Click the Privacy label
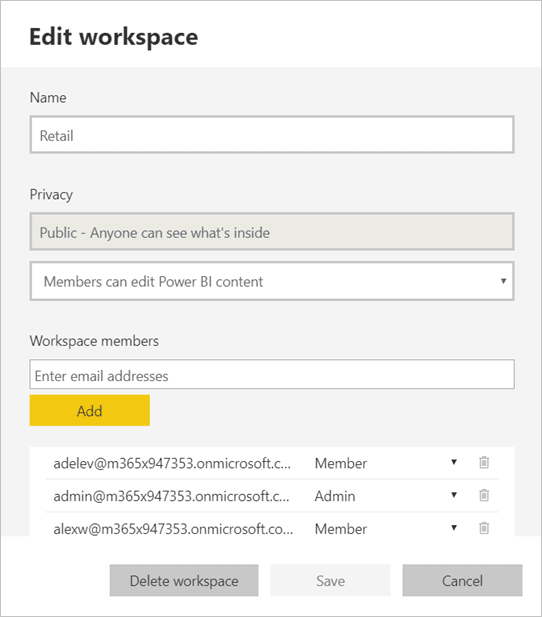 coord(51,194)
